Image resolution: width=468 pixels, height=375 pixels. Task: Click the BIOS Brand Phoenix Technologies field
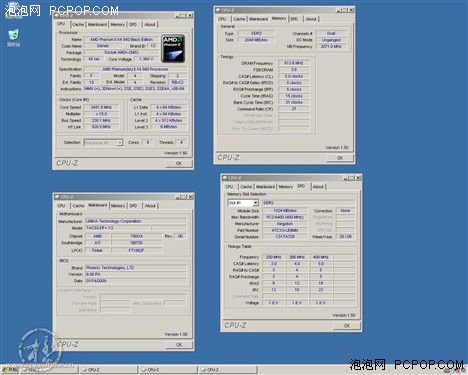pos(136,268)
